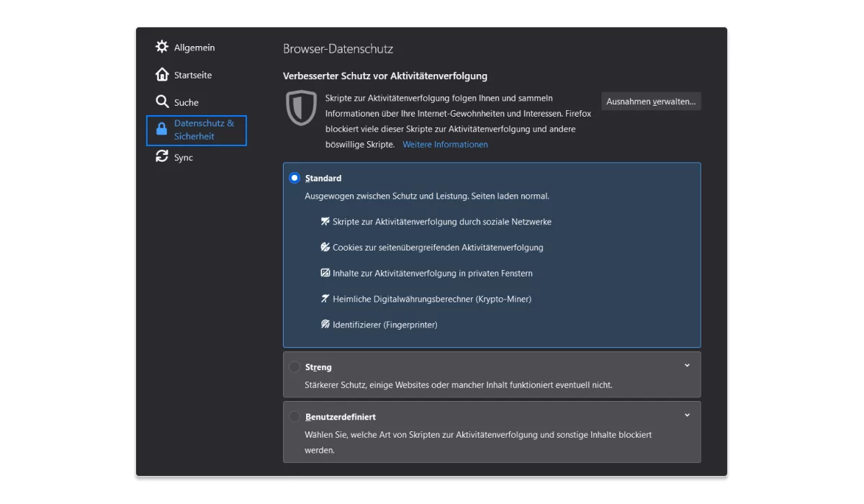The image size is (864, 504).
Task: Click the Startseite home icon
Action: point(162,74)
